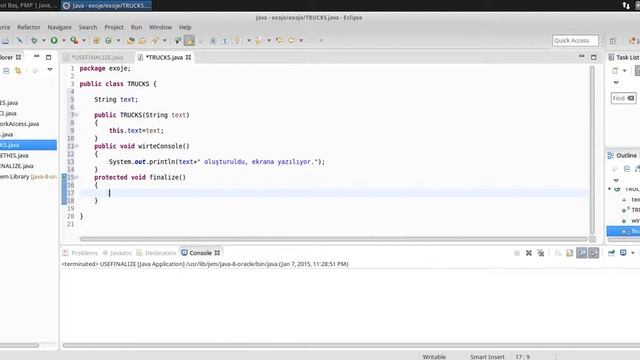The image size is (640, 360).
Task: Run the program with green play icon
Action: (54, 40)
